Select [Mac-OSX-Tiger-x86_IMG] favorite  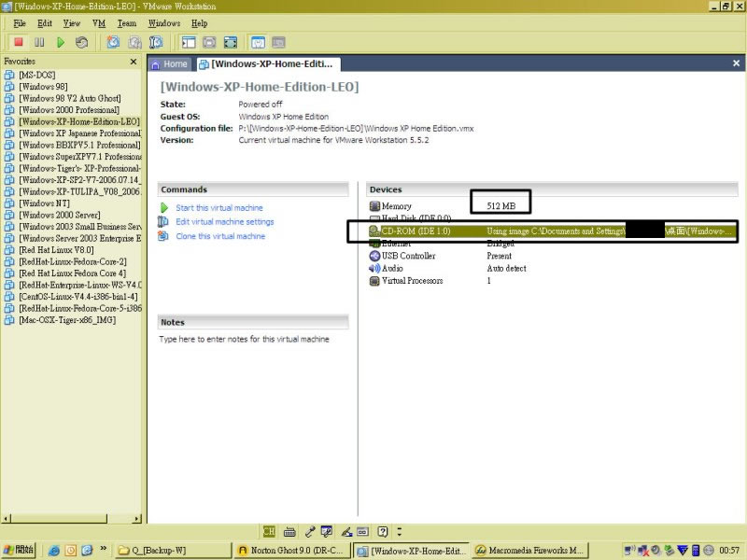[x=67, y=320]
